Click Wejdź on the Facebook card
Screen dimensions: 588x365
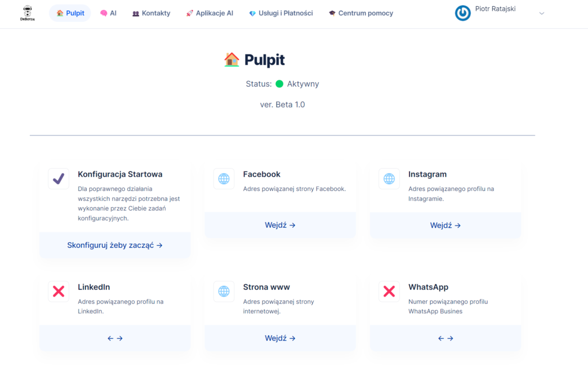pyautogui.click(x=280, y=226)
